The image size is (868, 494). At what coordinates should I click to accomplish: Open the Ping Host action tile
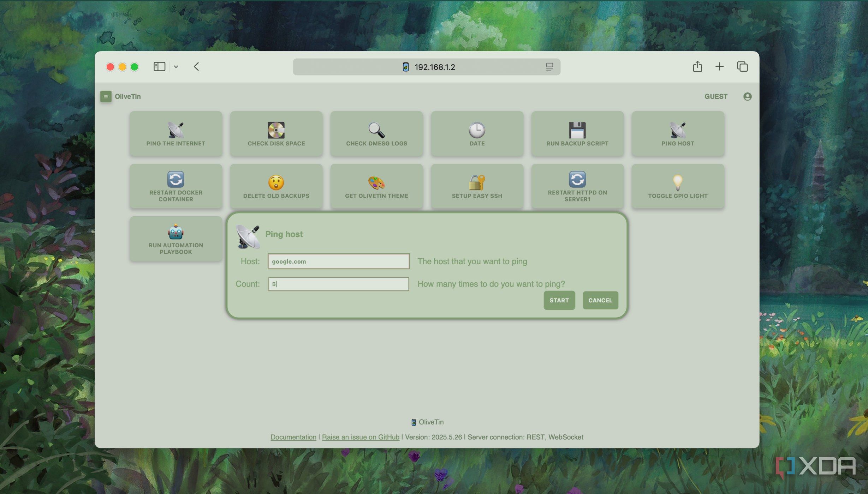[678, 134]
